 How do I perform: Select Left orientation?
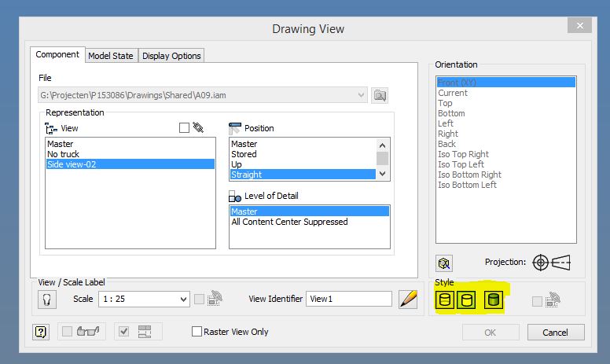505,123
